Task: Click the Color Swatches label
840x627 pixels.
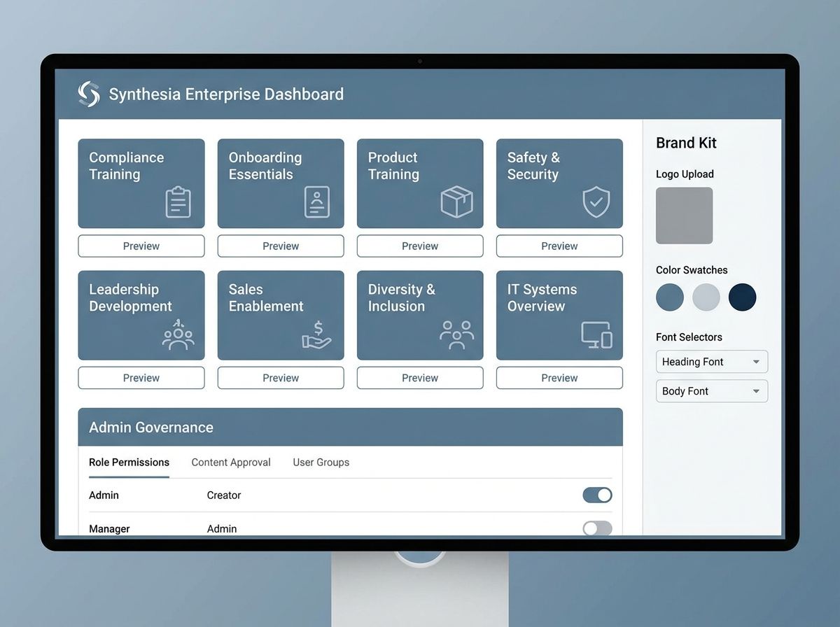Action: 692,270
